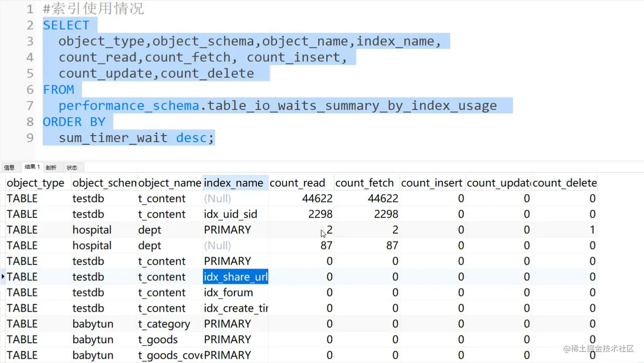Click line number 7 in the gutter
Screen dimensions: 644x363
click(30, 106)
